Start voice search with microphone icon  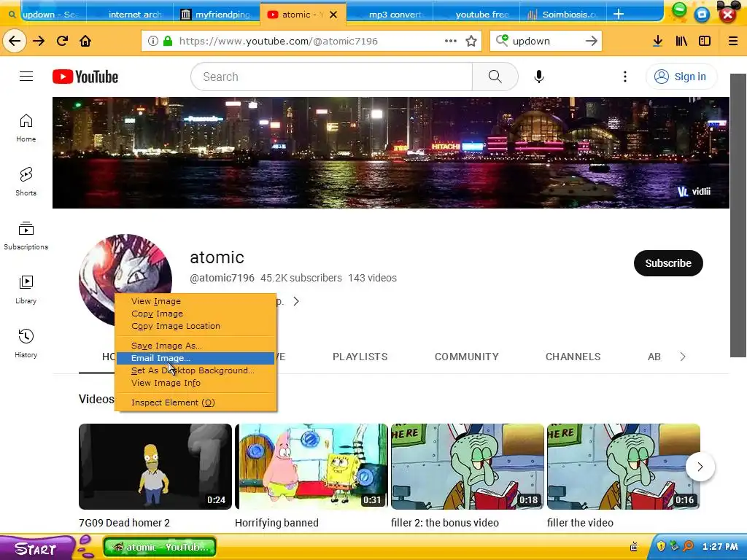click(539, 77)
